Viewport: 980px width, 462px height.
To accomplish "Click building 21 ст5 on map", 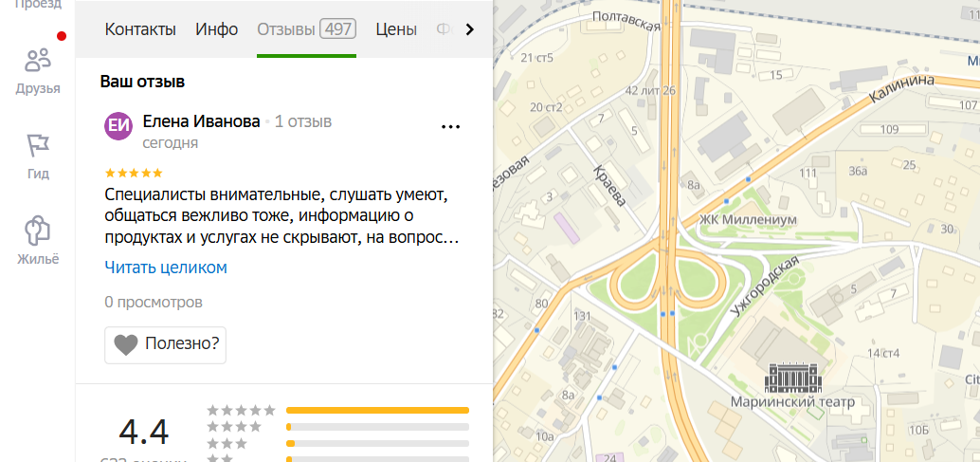I will [536, 58].
